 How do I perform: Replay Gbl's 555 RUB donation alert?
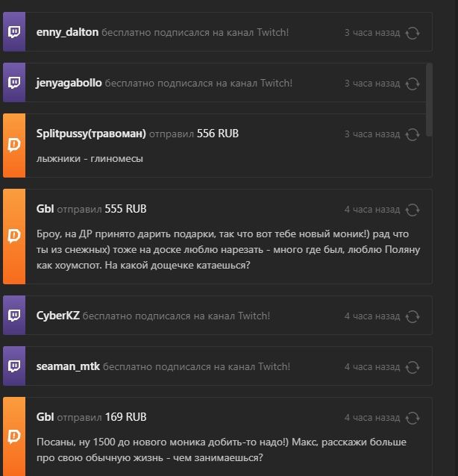tap(412, 210)
